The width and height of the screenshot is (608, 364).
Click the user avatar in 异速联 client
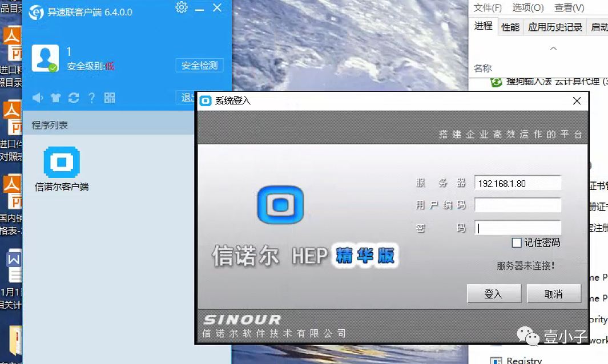pyautogui.click(x=45, y=58)
